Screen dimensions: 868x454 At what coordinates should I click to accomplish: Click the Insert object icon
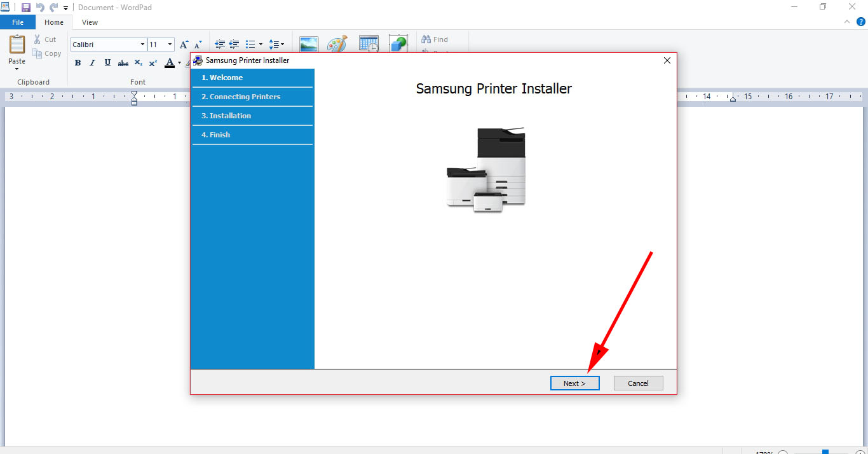point(398,43)
